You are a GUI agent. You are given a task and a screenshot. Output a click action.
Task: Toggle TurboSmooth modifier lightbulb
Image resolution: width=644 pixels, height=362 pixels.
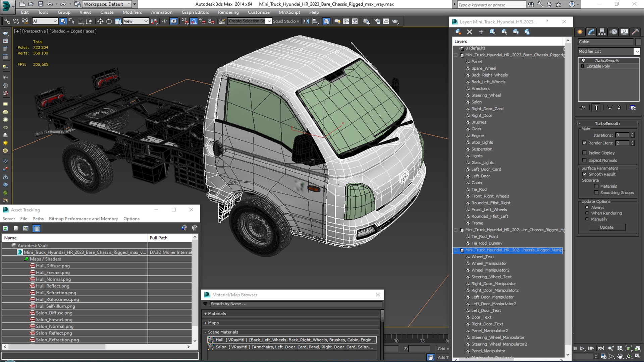(x=583, y=60)
